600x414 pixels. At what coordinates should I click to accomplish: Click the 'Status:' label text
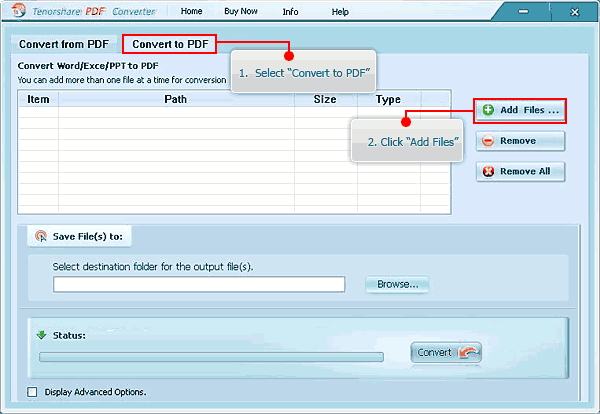click(x=69, y=336)
